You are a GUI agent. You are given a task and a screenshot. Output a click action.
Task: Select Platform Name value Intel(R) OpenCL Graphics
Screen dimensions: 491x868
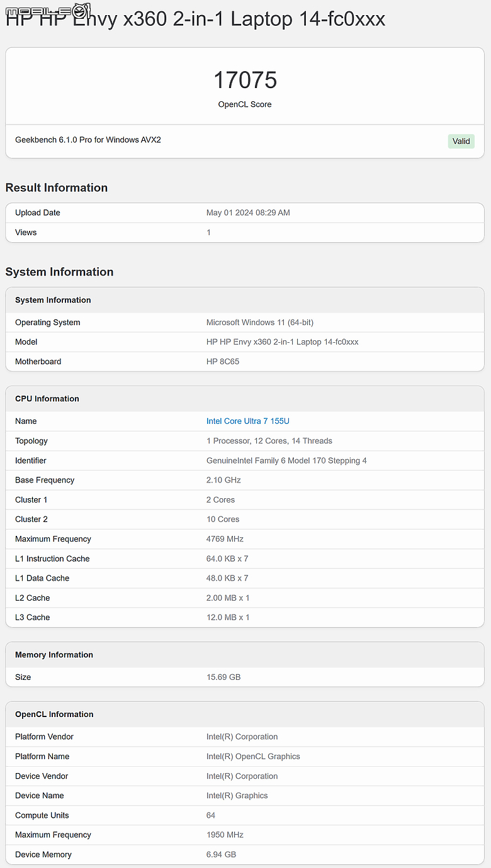coord(253,757)
